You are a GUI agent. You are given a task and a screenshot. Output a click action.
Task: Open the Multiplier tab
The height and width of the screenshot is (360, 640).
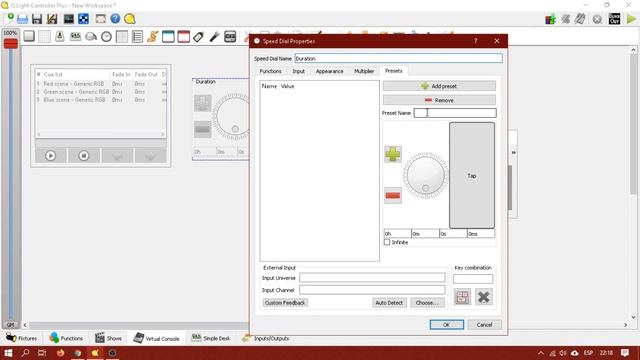(364, 71)
